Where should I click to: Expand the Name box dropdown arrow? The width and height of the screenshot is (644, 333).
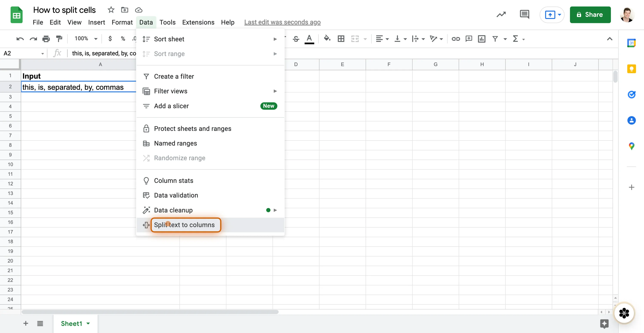coord(43,53)
